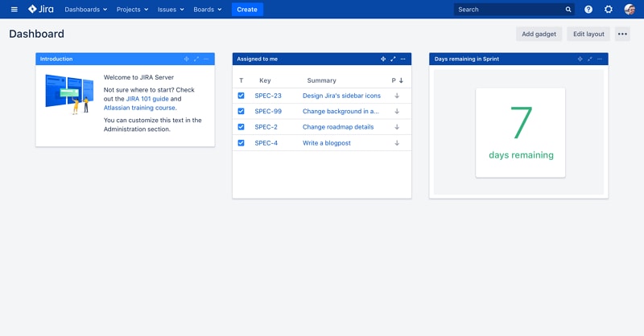Click the Jira logo

point(41,9)
